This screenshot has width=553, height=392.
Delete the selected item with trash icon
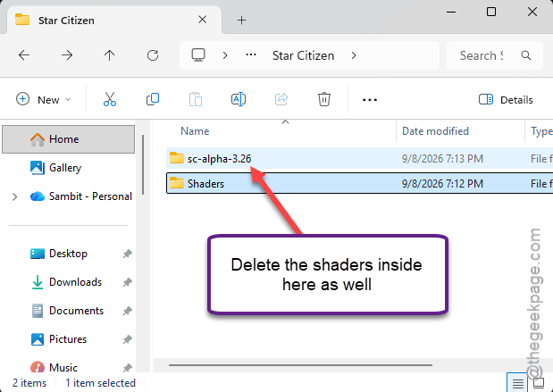(x=324, y=99)
